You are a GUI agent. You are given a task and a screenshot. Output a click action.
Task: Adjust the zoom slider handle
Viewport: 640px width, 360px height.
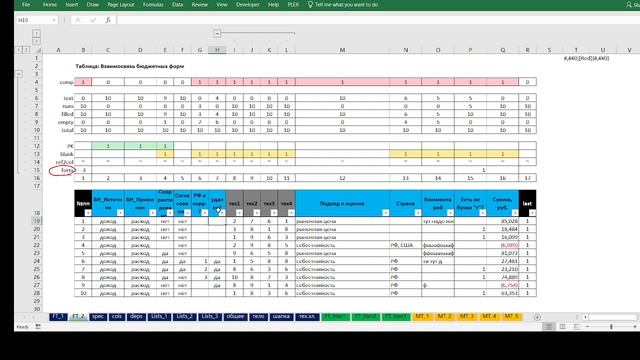pos(611,327)
